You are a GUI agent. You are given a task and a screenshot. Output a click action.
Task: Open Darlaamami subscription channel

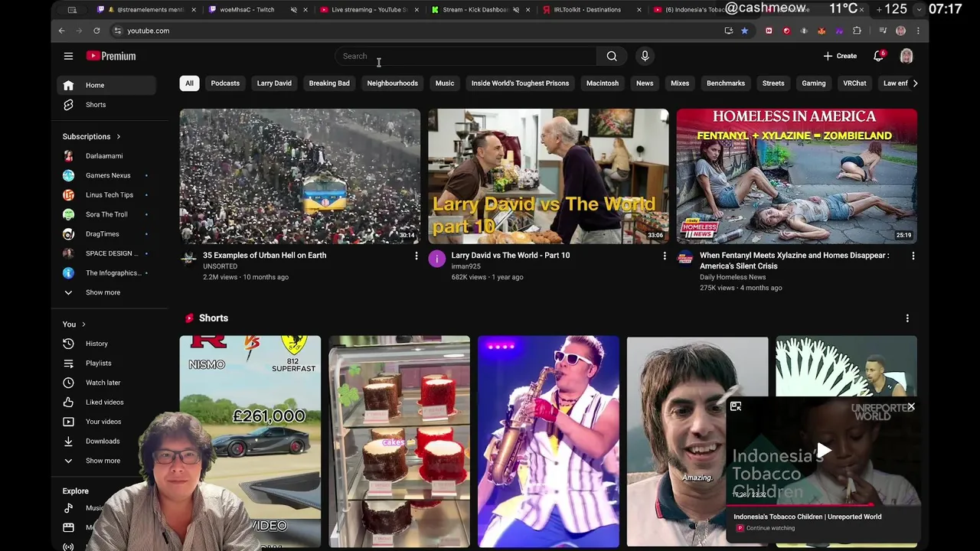click(104, 156)
